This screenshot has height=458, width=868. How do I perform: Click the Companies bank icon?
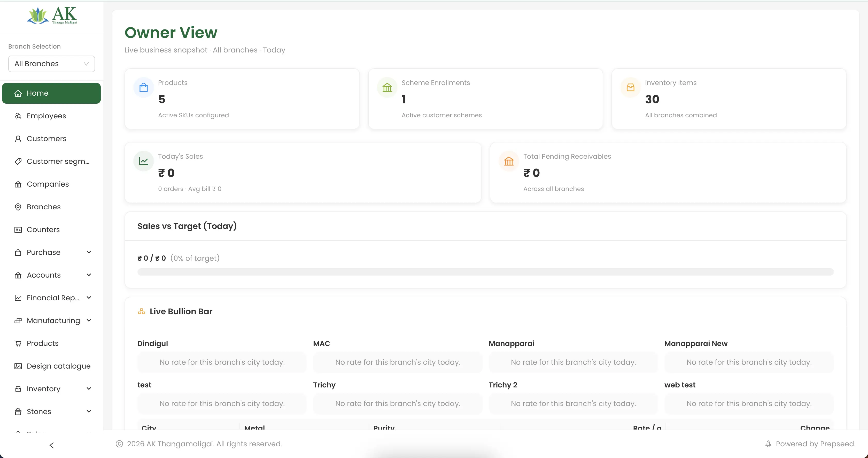click(x=18, y=184)
